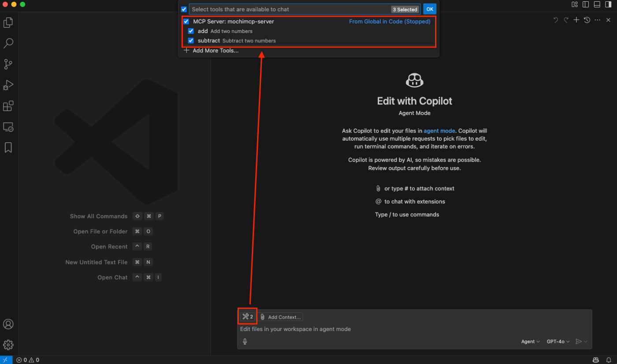The height and width of the screenshot is (364, 617).
Task: Click the undo last edit arrow in chat panel
Action: 556,20
